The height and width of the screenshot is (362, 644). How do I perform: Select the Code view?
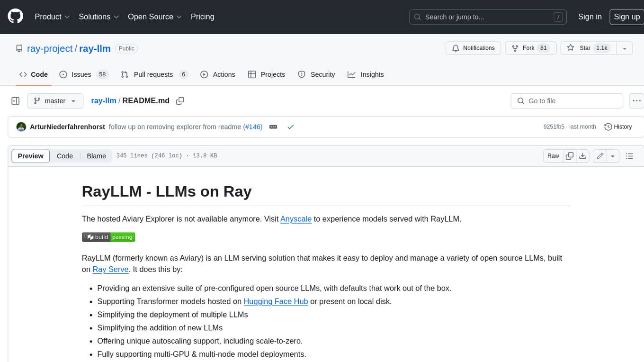point(65,156)
